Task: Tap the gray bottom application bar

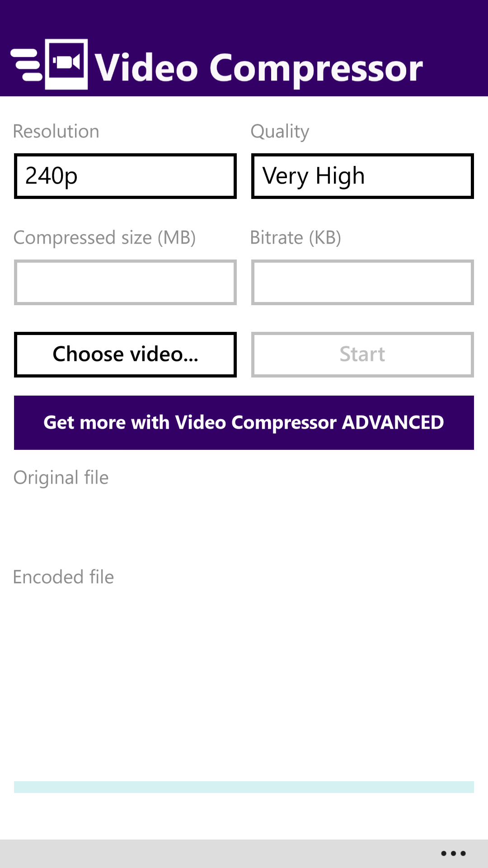Action: pos(244,854)
